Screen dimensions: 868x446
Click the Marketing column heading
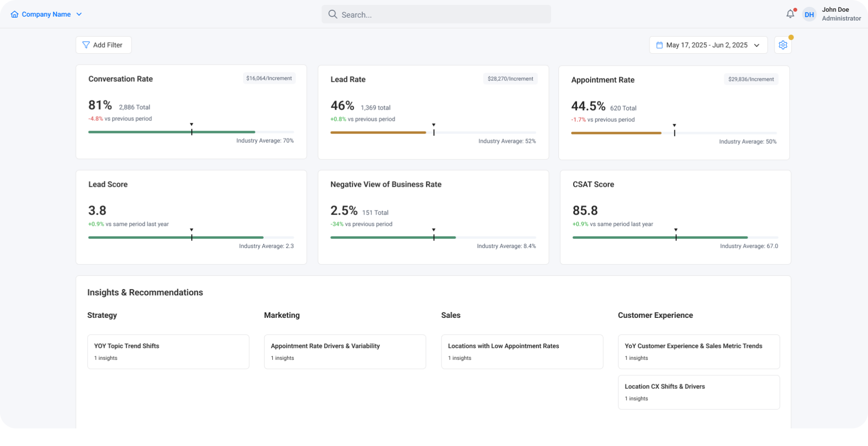coord(282,315)
